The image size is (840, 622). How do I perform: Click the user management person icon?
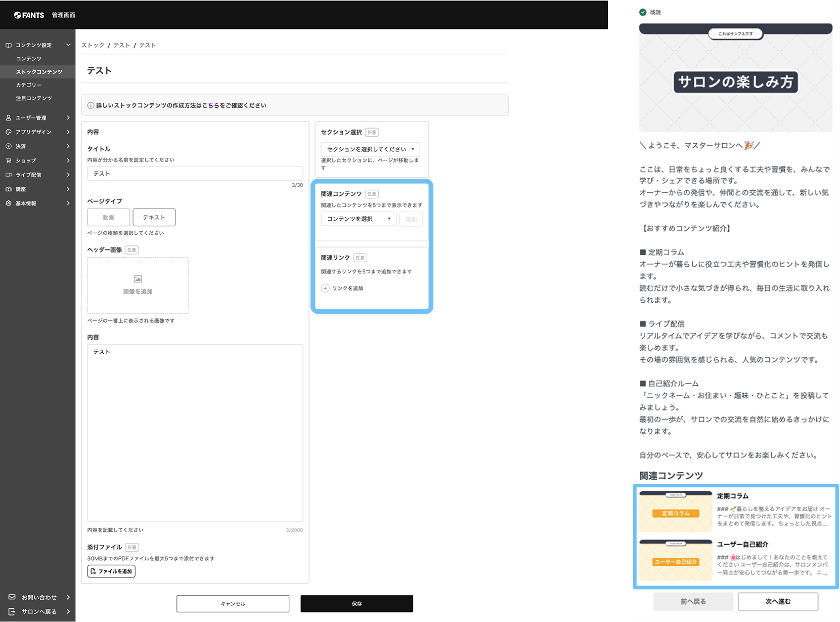9,117
